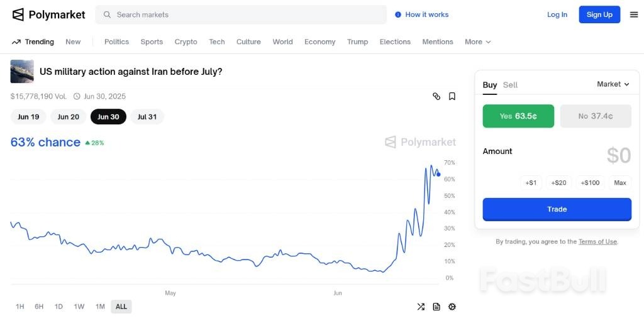The image size is (644, 318).
Task: Select the No 37.4¢ outcome
Action: pyautogui.click(x=595, y=116)
